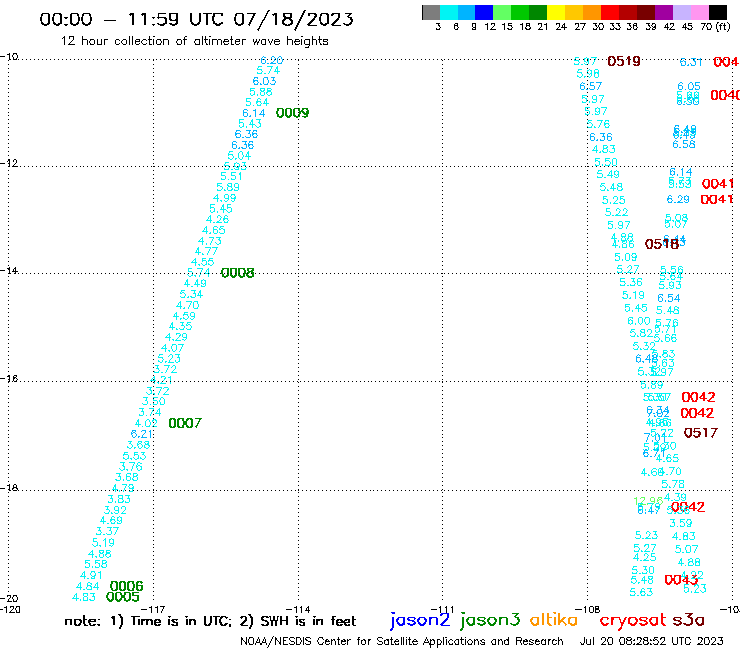Click the wave height value '6.57'
Screen dimensions: 740x650
pyautogui.click(x=591, y=86)
